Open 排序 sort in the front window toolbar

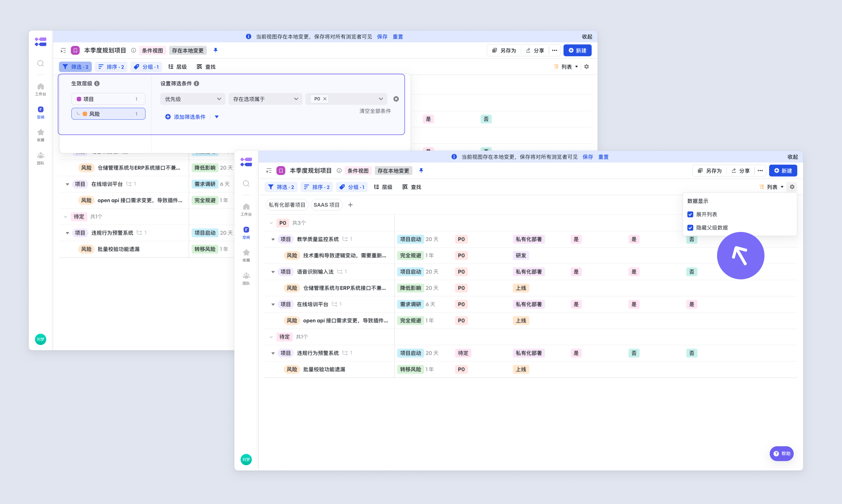317,187
